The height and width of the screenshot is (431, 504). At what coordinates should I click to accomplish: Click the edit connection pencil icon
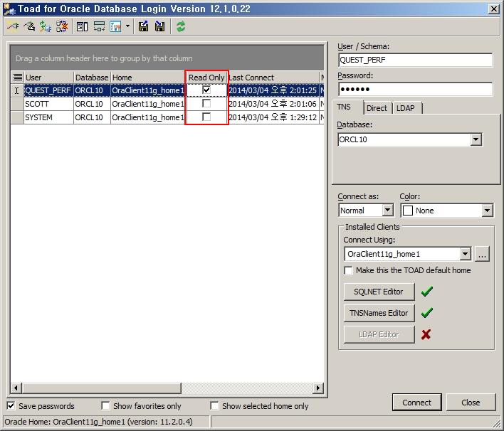coord(29,26)
